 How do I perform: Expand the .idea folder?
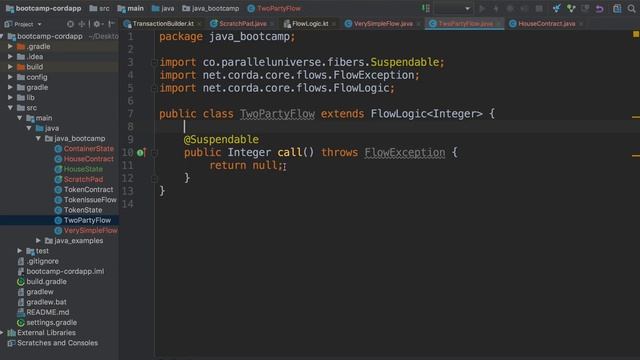tap(10, 57)
